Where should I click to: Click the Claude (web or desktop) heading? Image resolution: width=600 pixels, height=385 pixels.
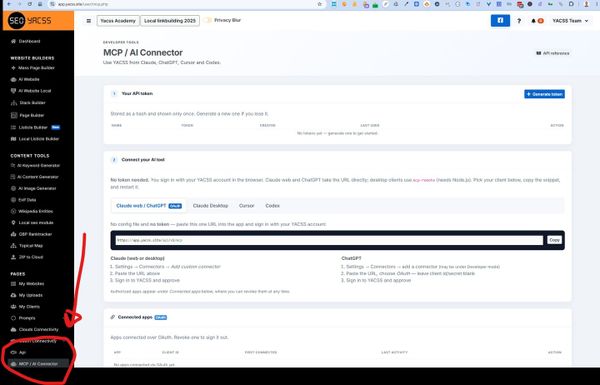click(137, 258)
